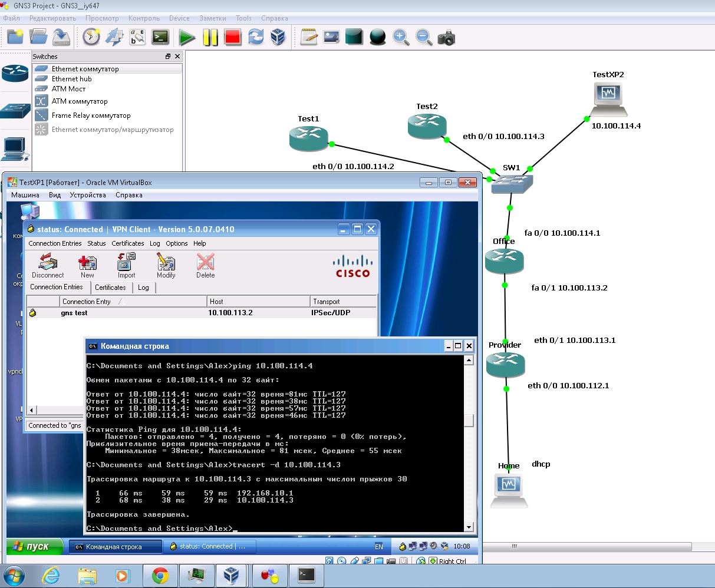
Task: Open the snapshot manager clock icon
Action: point(91,38)
